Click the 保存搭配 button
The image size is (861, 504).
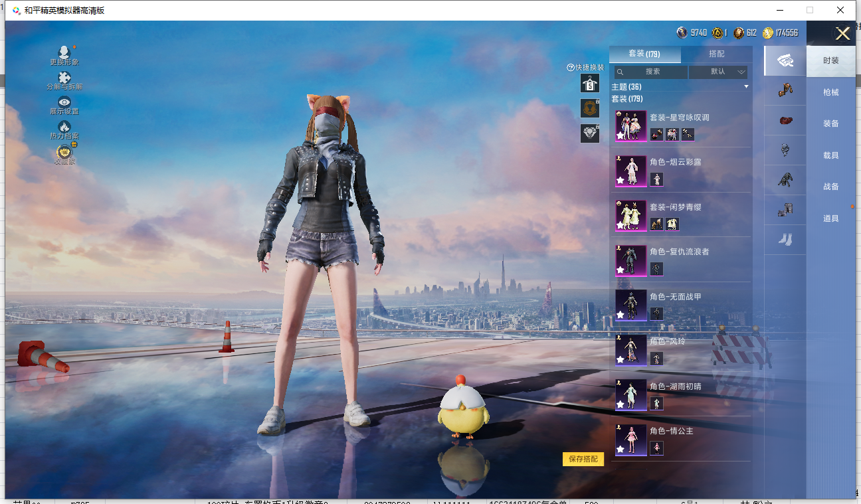(583, 459)
